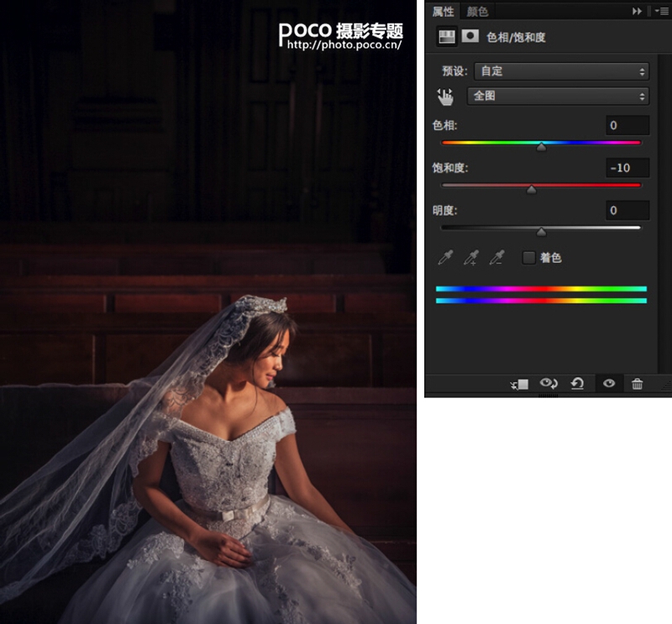Enable the 着色 colorize checkbox
Screen dimensions: 672x624
pos(528,258)
